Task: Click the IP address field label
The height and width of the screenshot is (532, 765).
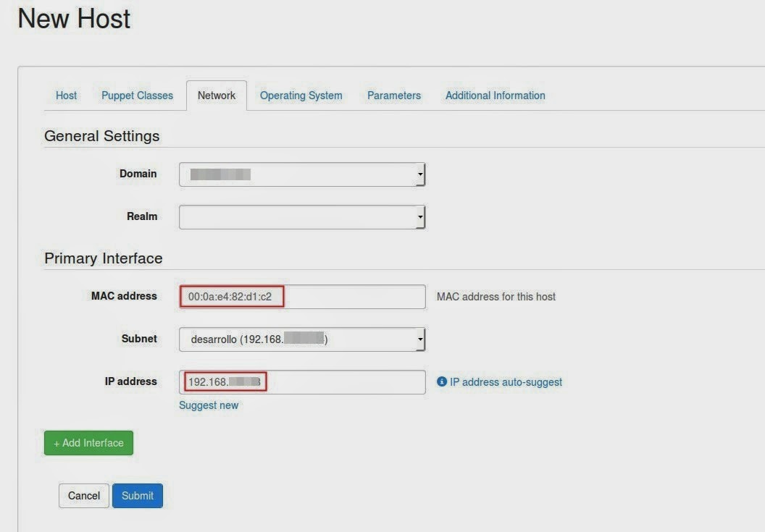Action: 130,381
